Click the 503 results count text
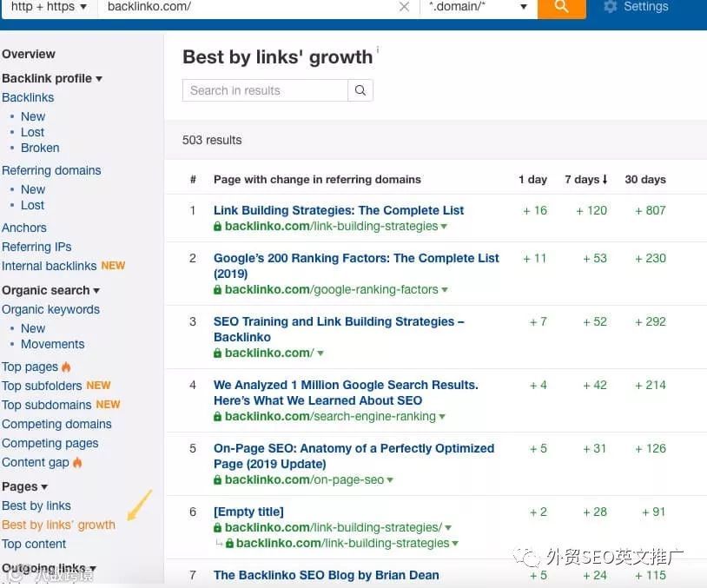This screenshot has height=588, width=707. pos(212,140)
